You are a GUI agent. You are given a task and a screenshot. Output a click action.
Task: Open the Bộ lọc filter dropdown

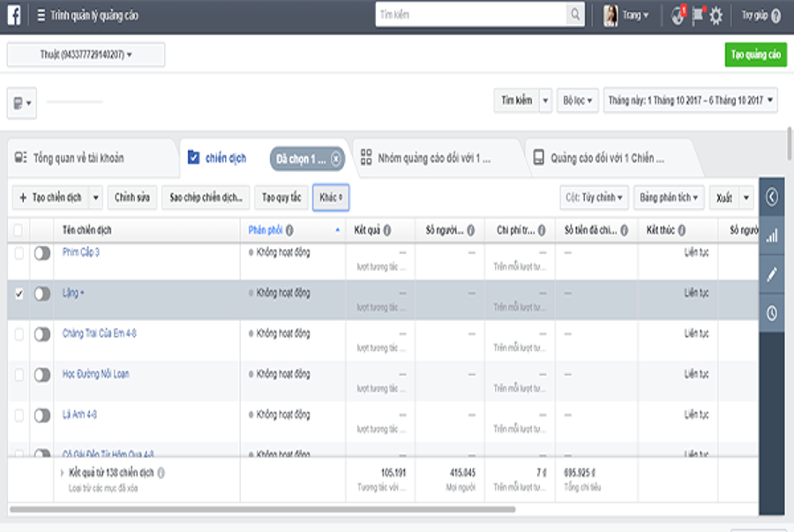[x=577, y=101]
